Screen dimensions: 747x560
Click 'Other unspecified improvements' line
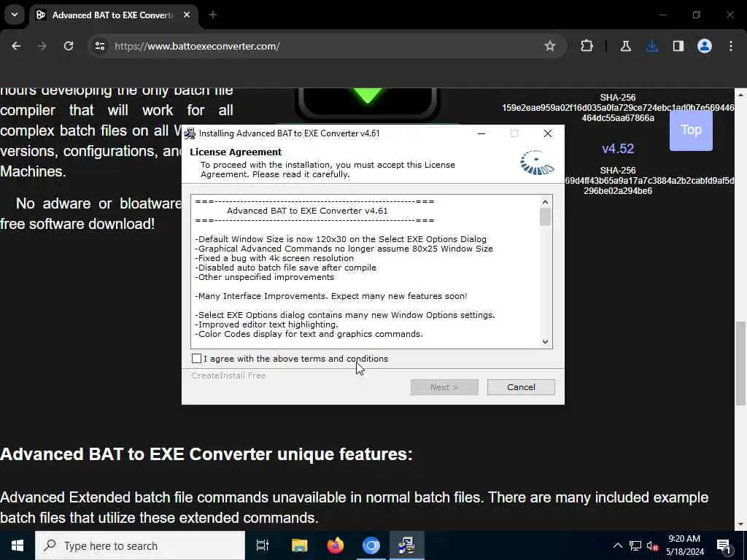tap(265, 277)
